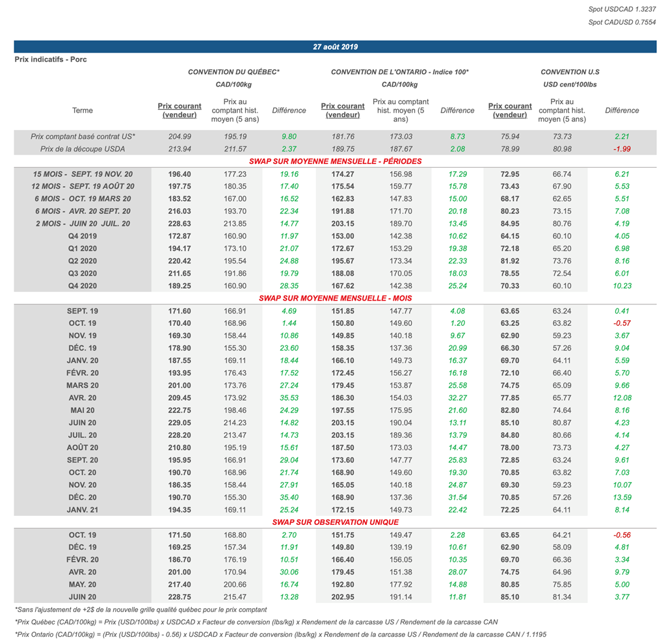Click the "CONVENTION DE L'ONTARIO - Indice 100*" header
This screenshot has width=666, height=644.
(399, 72)
